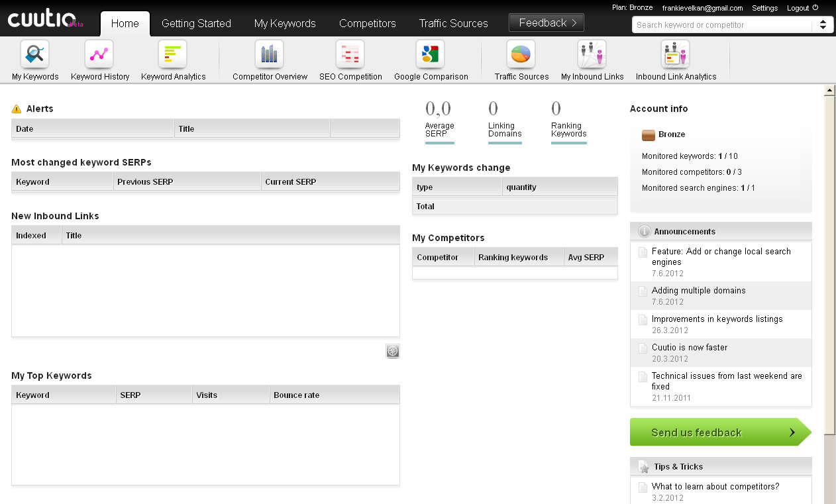836x504 pixels.
Task: Click in the search keyword or competitor field
Action: pos(721,25)
